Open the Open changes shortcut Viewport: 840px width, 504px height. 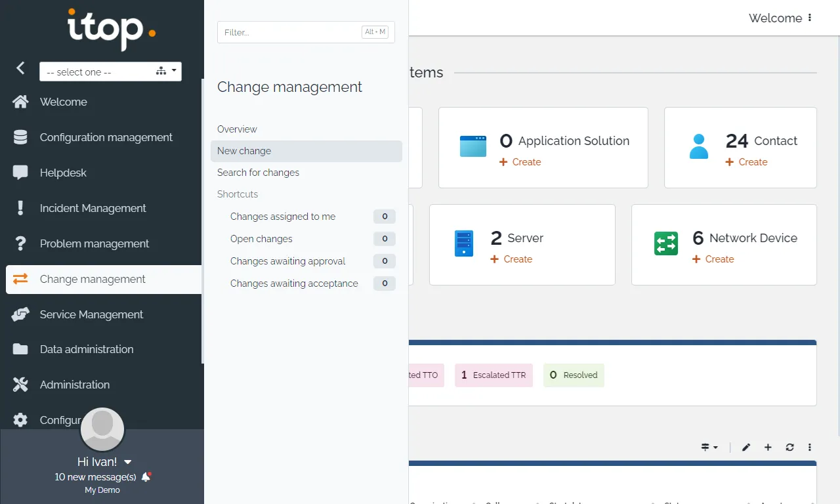pos(261,239)
